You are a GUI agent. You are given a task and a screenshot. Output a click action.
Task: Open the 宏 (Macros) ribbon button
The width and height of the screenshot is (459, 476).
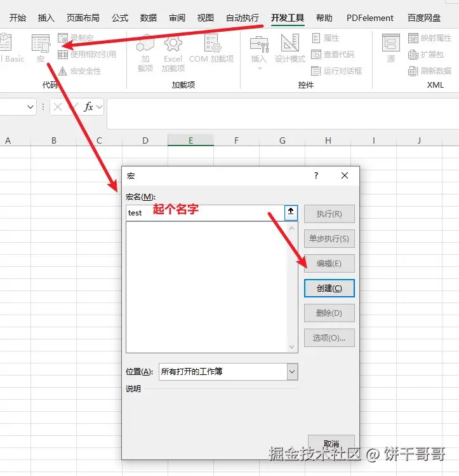pos(41,48)
